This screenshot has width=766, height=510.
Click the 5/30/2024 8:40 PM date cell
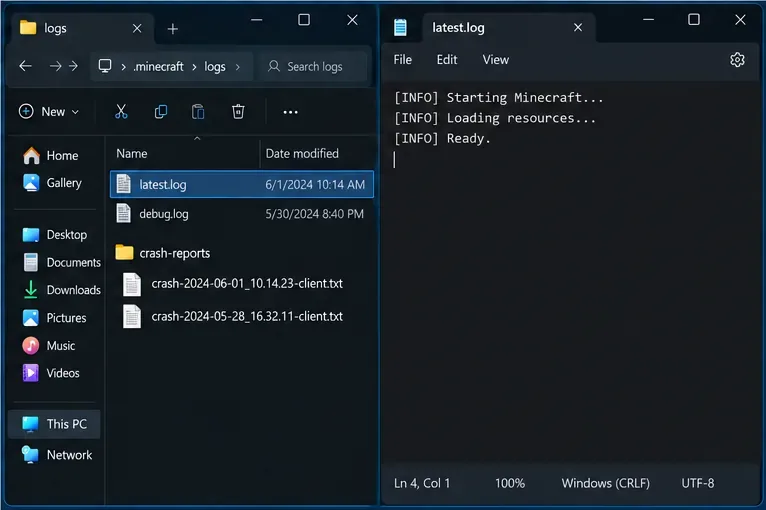[314, 214]
